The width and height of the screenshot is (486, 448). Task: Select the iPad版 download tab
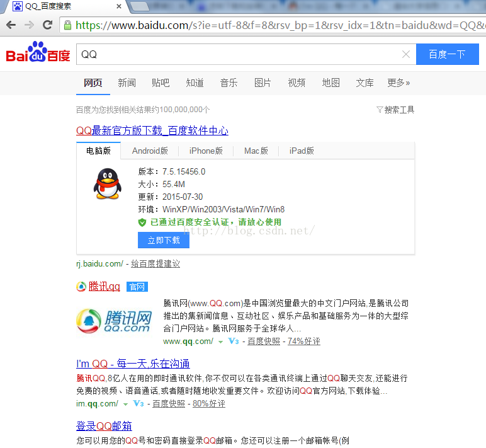pyautogui.click(x=302, y=151)
